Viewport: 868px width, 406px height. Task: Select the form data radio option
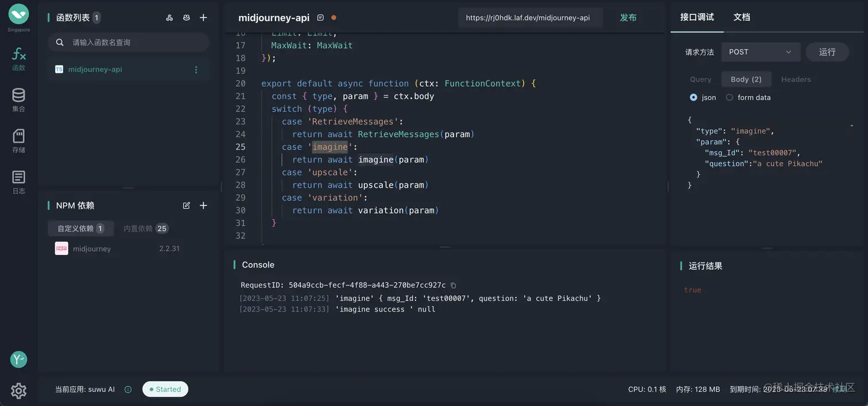pos(730,98)
